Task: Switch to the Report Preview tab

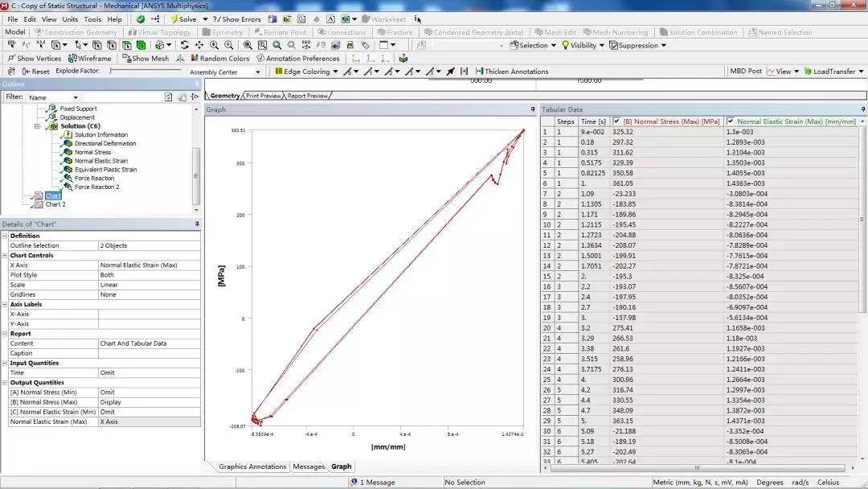Action: pyautogui.click(x=307, y=96)
